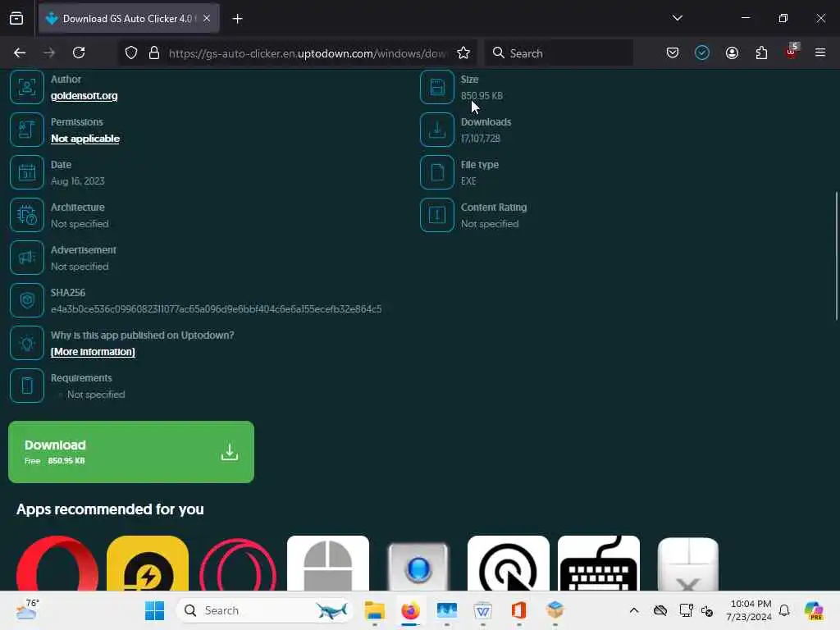The image size is (840, 630).
Task: Click the 17,107,728 downloads count
Action: tap(481, 139)
